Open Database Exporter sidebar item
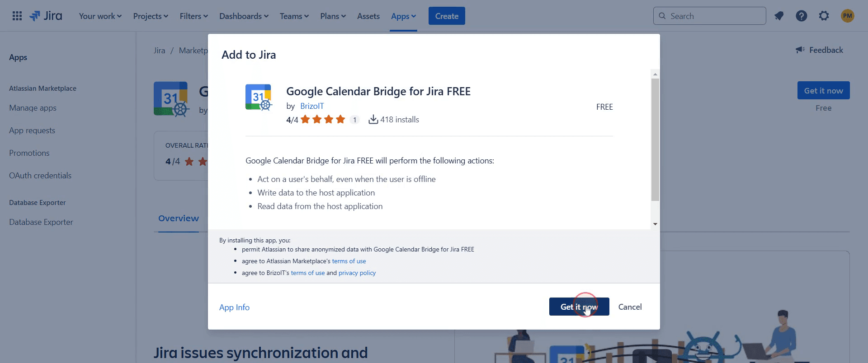The width and height of the screenshot is (868, 363). (x=41, y=222)
